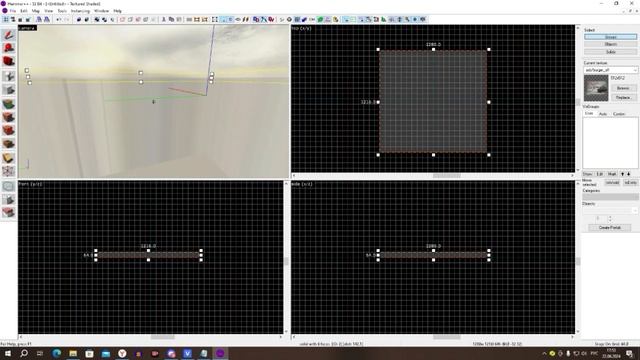Click the Replace texture button
The image size is (640, 360).
(x=623, y=98)
